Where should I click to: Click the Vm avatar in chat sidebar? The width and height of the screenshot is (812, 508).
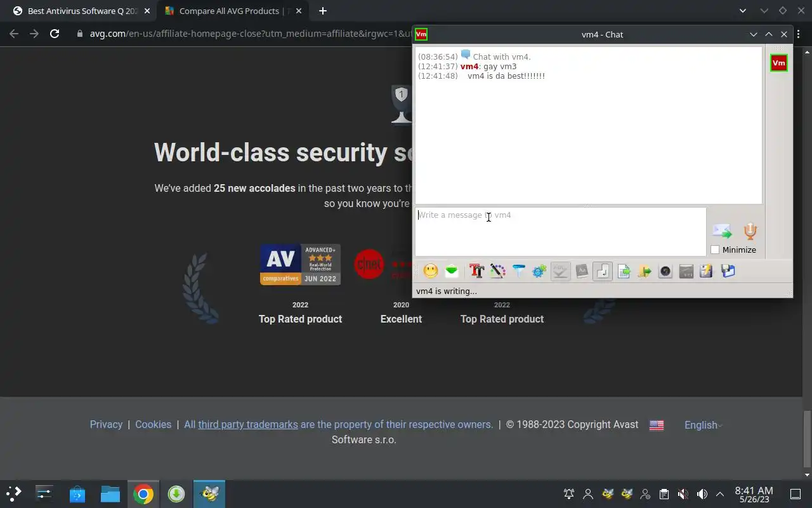[779, 63]
